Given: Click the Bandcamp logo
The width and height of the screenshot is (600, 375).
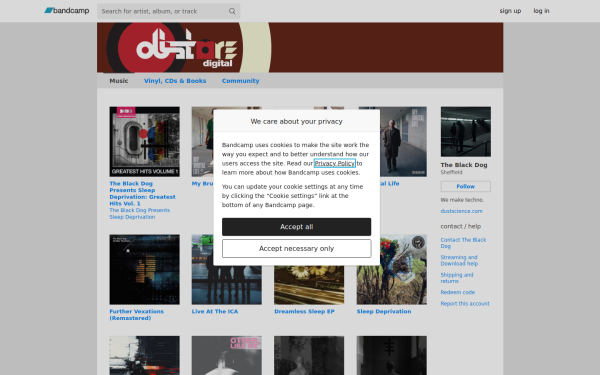Looking at the screenshot, I should (x=67, y=11).
